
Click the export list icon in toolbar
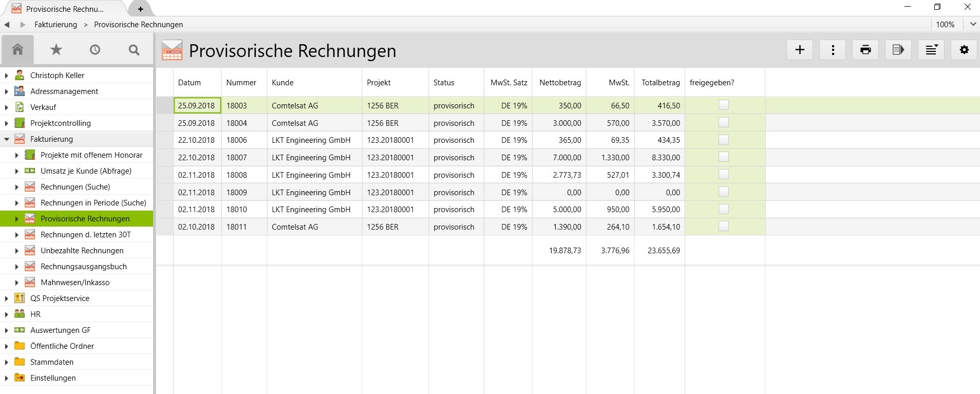pos(898,50)
